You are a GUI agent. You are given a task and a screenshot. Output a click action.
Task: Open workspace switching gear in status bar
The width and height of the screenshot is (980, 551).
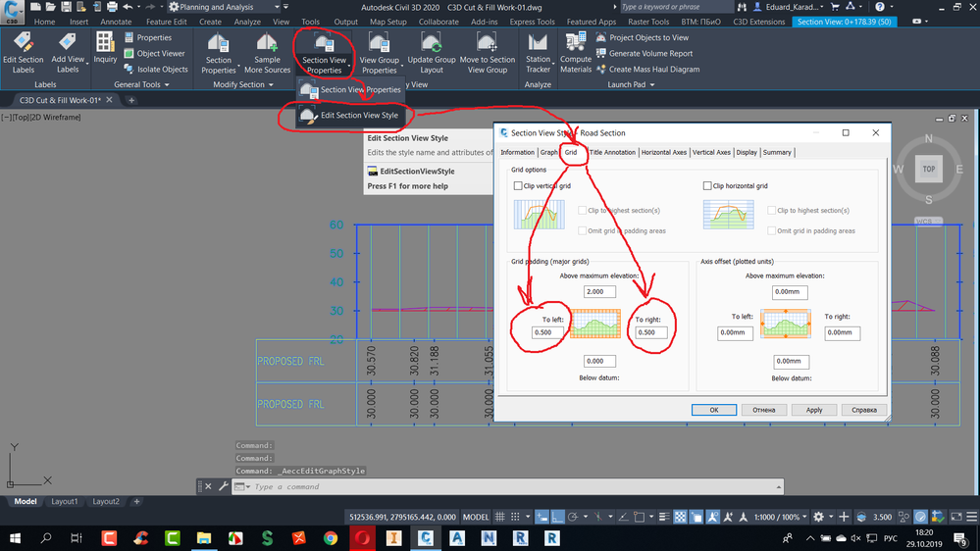(818, 517)
